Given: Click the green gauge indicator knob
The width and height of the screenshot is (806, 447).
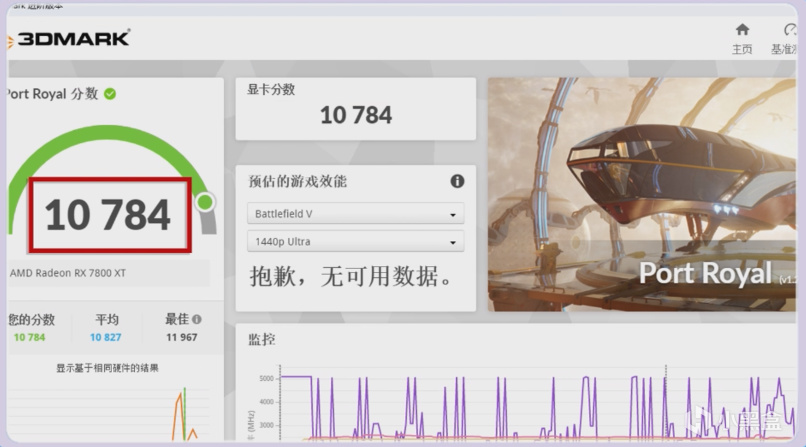Looking at the screenshot, I should pyautogui.click(x=205, y=202).
